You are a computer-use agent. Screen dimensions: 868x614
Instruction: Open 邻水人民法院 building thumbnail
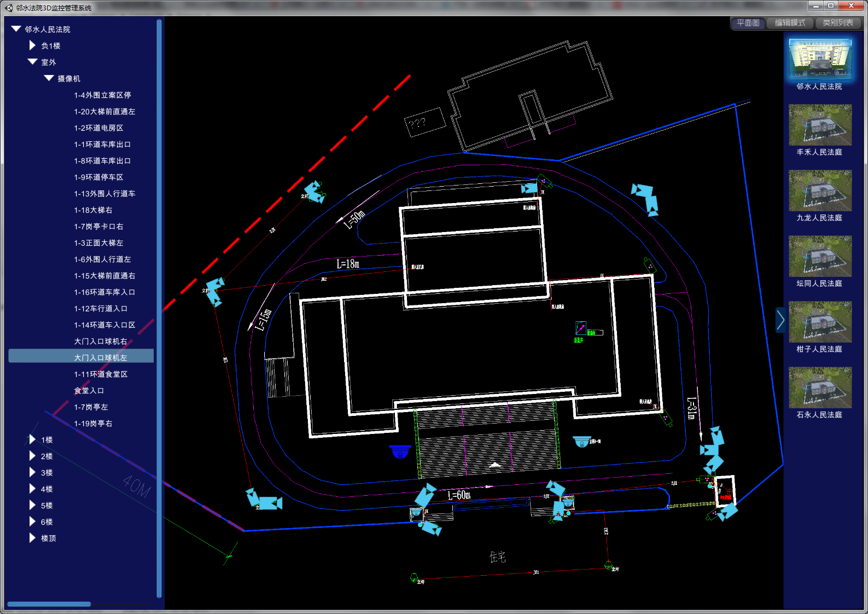click(x=820, y=60)
